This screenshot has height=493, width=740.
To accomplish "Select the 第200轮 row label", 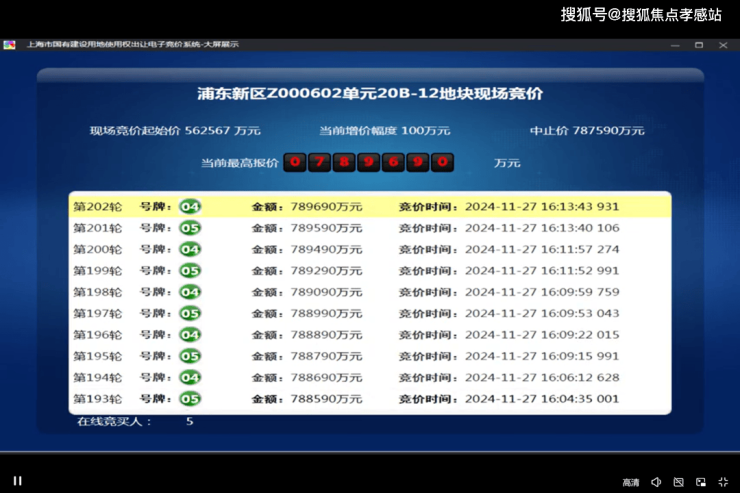I will click(x=97, y=250).
